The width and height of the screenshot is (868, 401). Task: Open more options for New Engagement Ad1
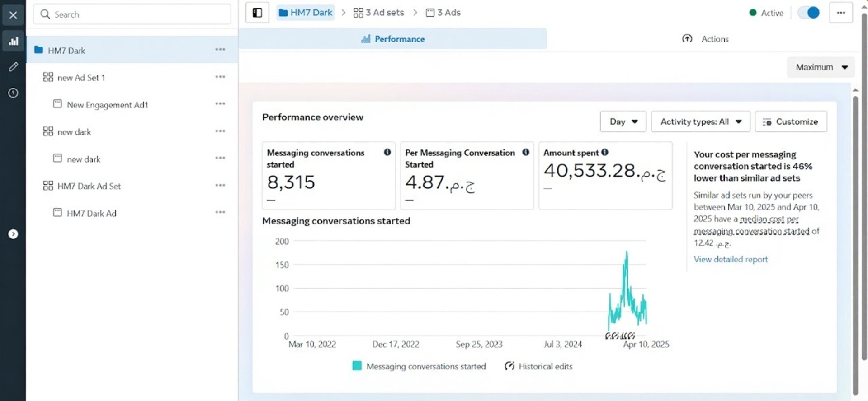tap(220, 104)
